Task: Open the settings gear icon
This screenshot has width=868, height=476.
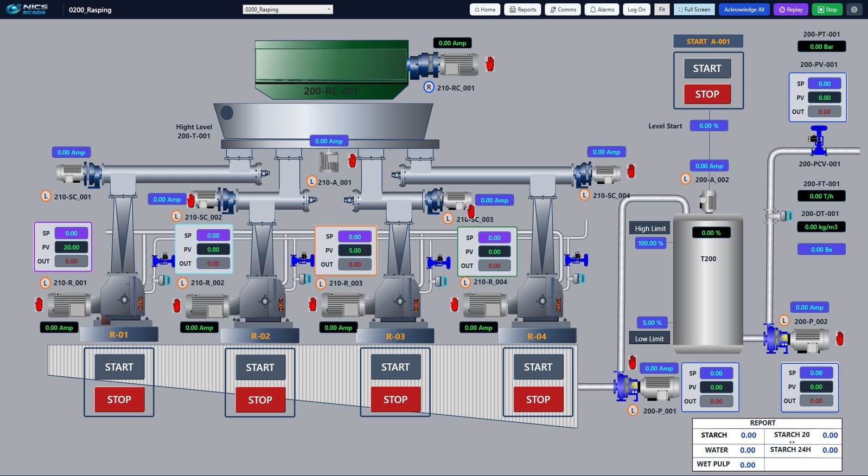Action: click(854, 9)
